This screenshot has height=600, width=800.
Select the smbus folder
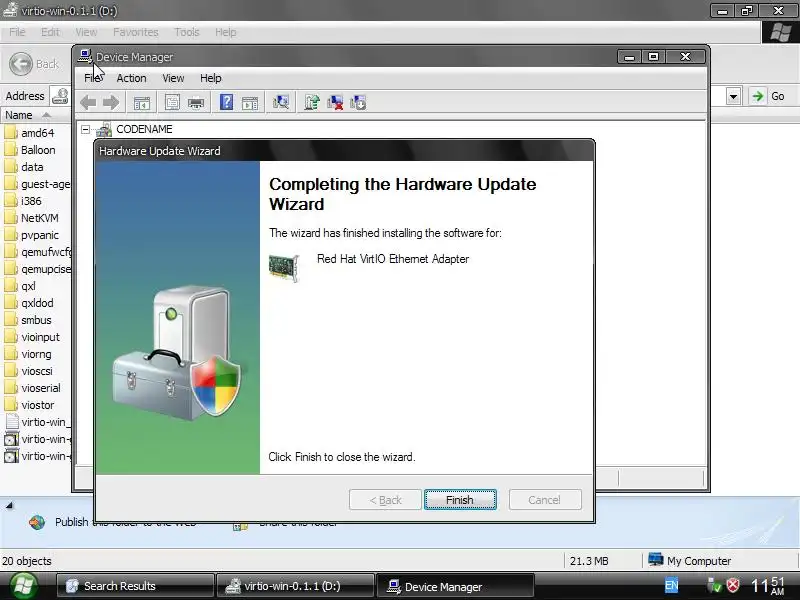[x=36, y=320]
